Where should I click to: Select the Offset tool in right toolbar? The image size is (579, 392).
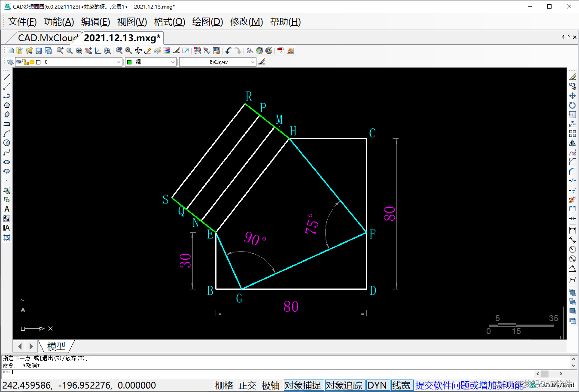click(x=573, y=124)
